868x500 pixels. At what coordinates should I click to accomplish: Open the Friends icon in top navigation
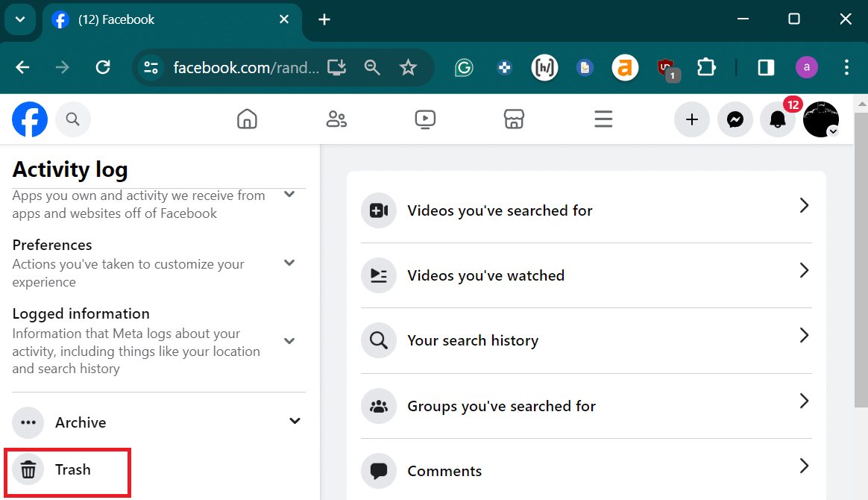pyautogui.click(x=336, y=119)
